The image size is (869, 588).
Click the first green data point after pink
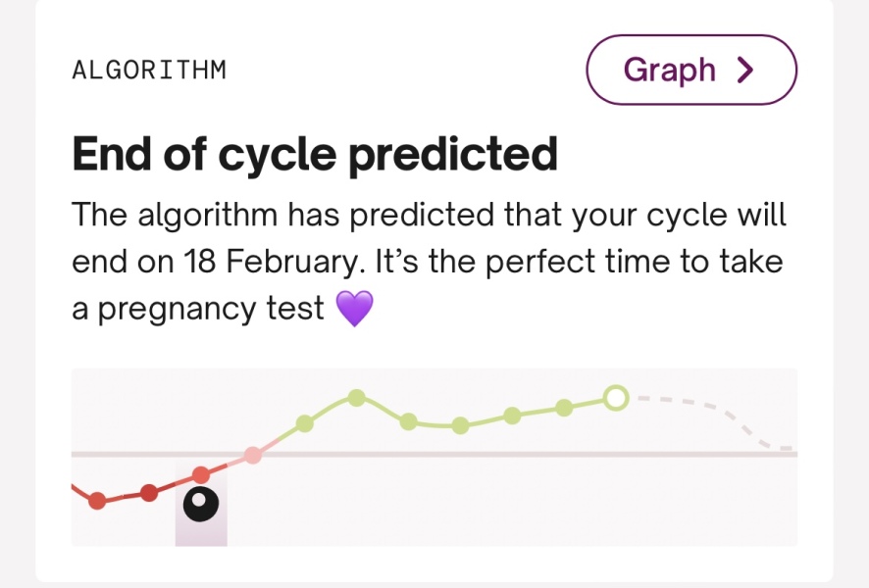pyautogui.click(x=305, y=423)
